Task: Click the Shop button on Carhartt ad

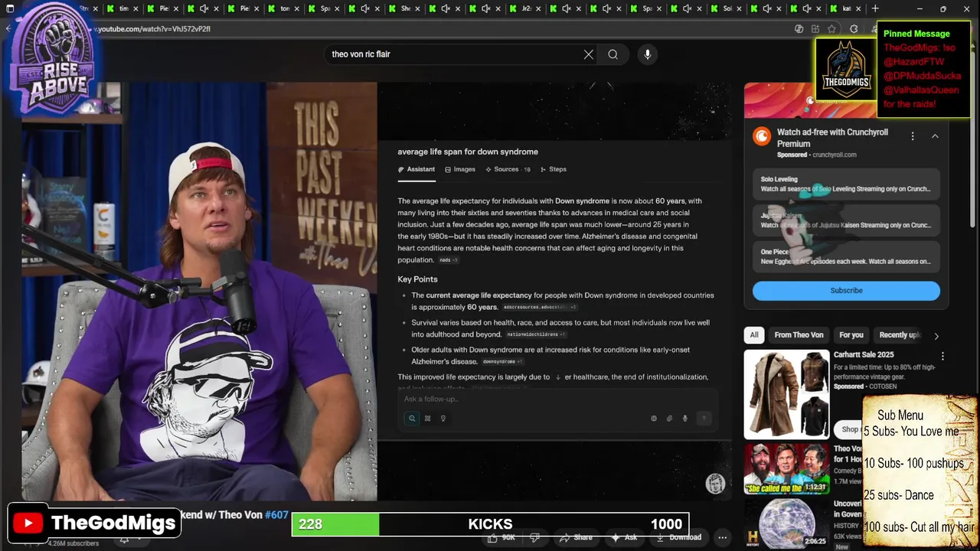Action: tap(849, 429)
